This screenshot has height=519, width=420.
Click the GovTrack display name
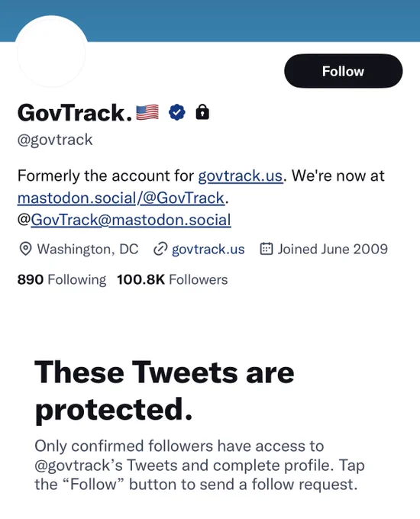(75, 112)
